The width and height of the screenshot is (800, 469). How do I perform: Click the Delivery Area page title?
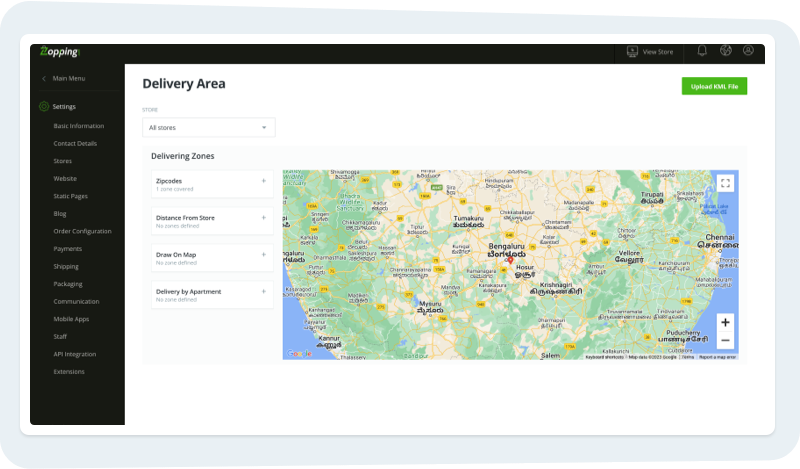(x=184, y=84)
